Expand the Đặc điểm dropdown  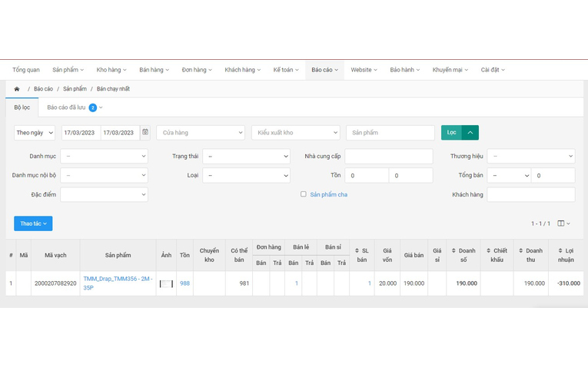click(x=105, y=194)
